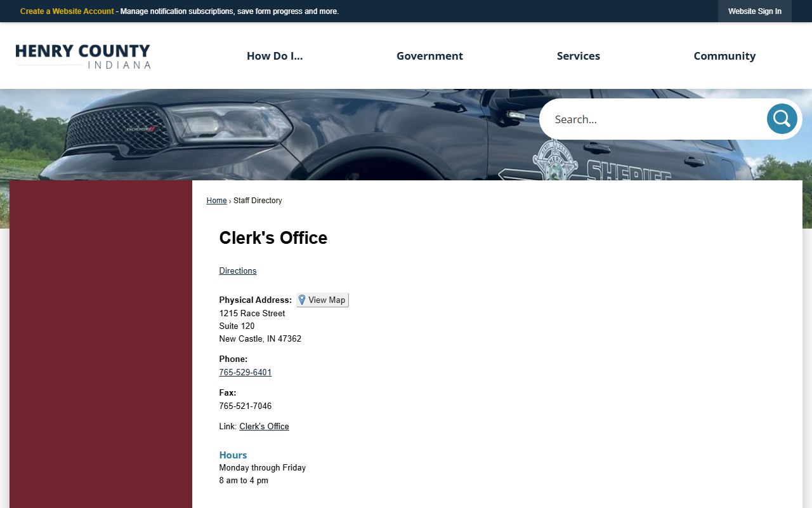The width and height of the screenshot is (812, 508).
Task: Open the Community menu
Action: (x=724, y=56)
